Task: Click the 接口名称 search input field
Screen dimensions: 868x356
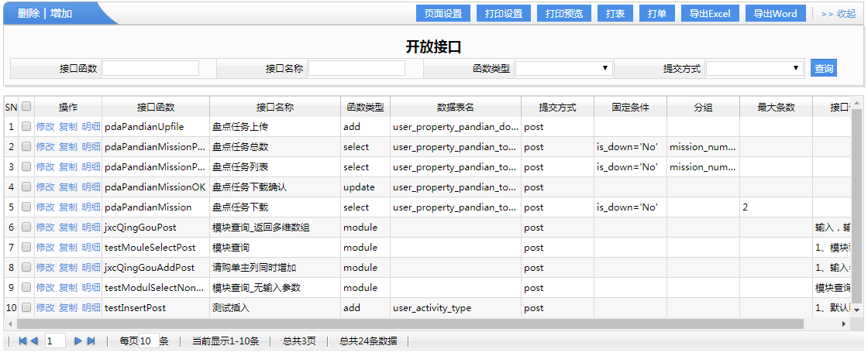Action: pos(356,68)
